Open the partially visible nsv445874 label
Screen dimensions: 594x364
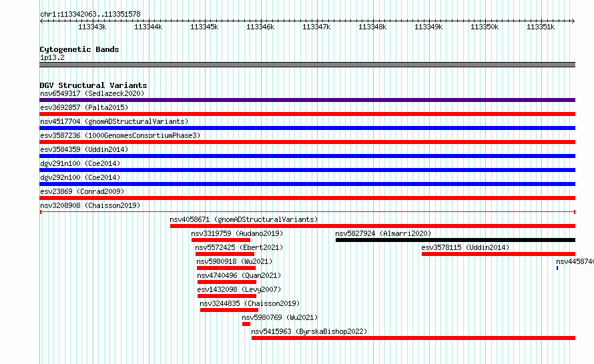point(575,261)
